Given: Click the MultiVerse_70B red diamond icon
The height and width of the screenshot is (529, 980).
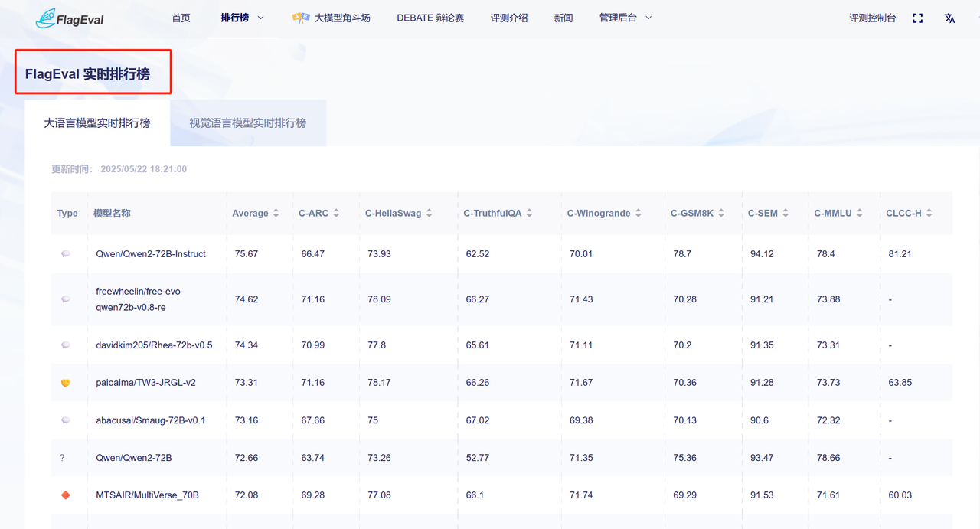Looking at the screenshot, I should point(66,495).
